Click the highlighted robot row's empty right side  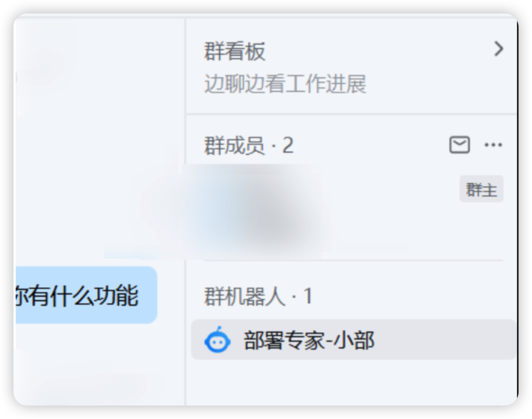444,340
